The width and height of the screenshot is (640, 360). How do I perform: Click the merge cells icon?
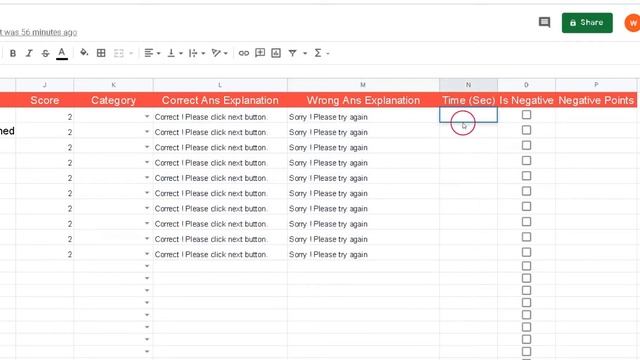118,53
